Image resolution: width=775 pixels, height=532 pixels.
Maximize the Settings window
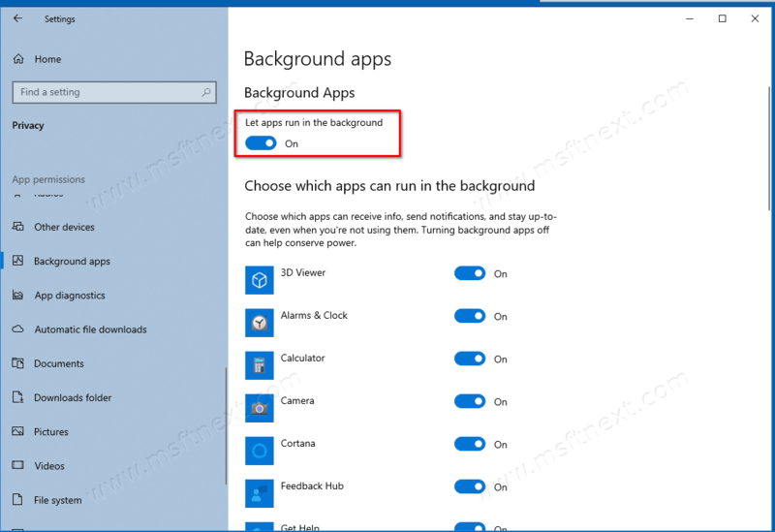click(x=722, y=18)
